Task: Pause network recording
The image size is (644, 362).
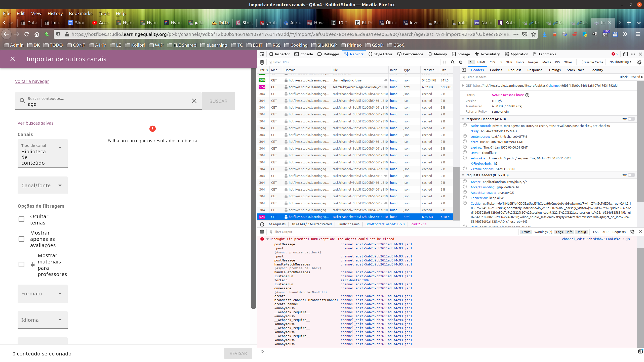Action: coord(445,62)
